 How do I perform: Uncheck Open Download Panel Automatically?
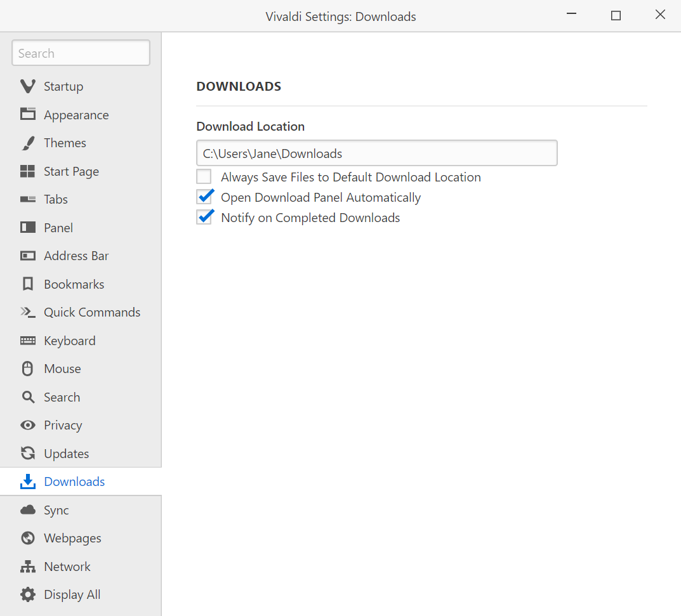click(204, 197)
